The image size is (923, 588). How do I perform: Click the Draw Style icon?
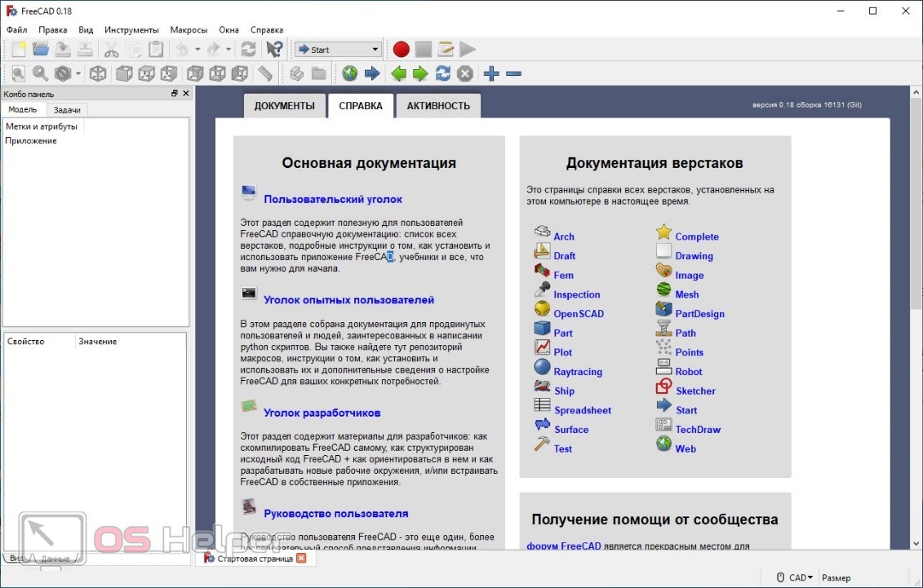(62, 73)
